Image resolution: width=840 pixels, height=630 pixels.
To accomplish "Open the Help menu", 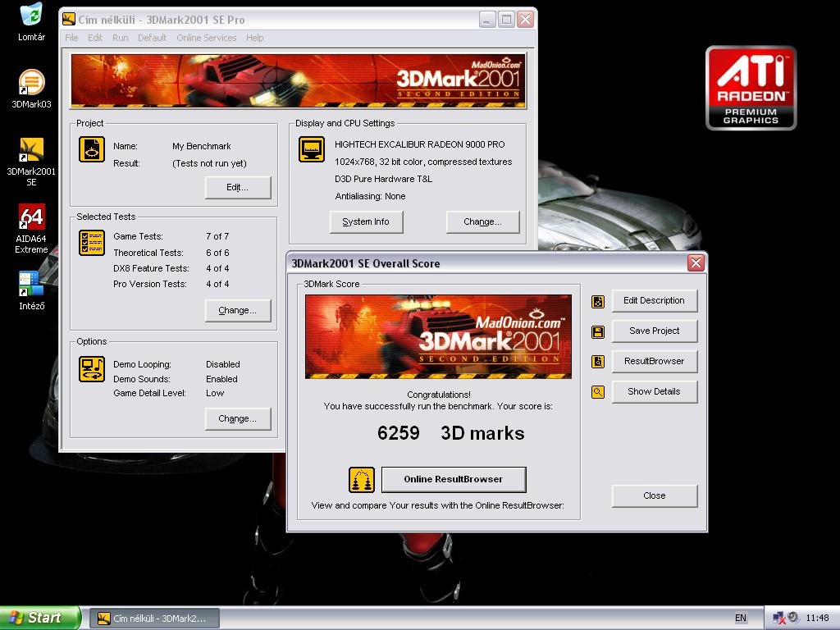I will 255,38.
